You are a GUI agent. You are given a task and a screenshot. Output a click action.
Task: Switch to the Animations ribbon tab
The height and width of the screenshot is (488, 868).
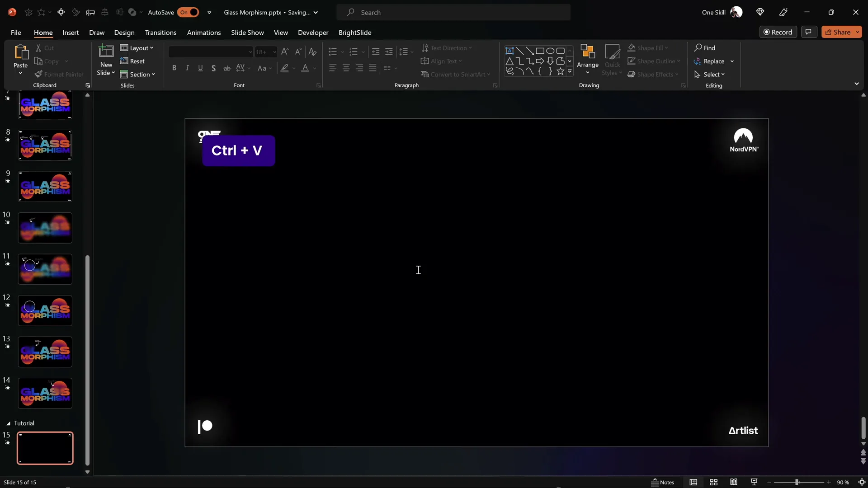[204, 33]
